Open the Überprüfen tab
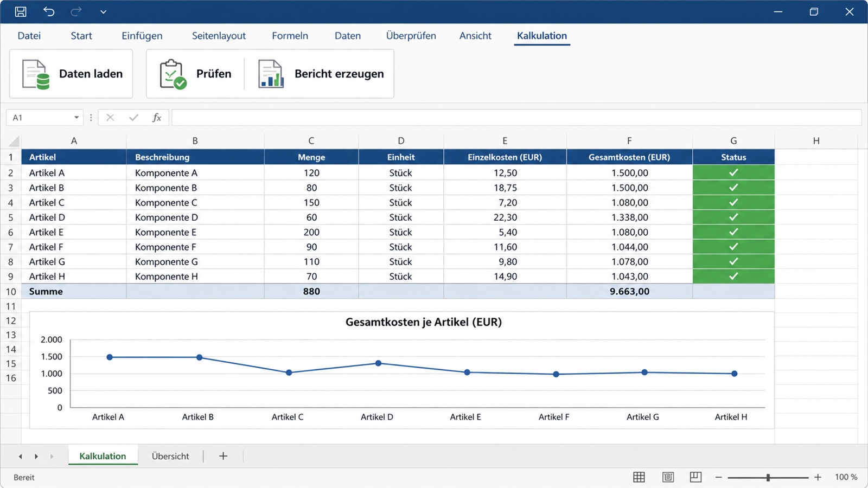868x488 pixels. [x=411, y=36]
